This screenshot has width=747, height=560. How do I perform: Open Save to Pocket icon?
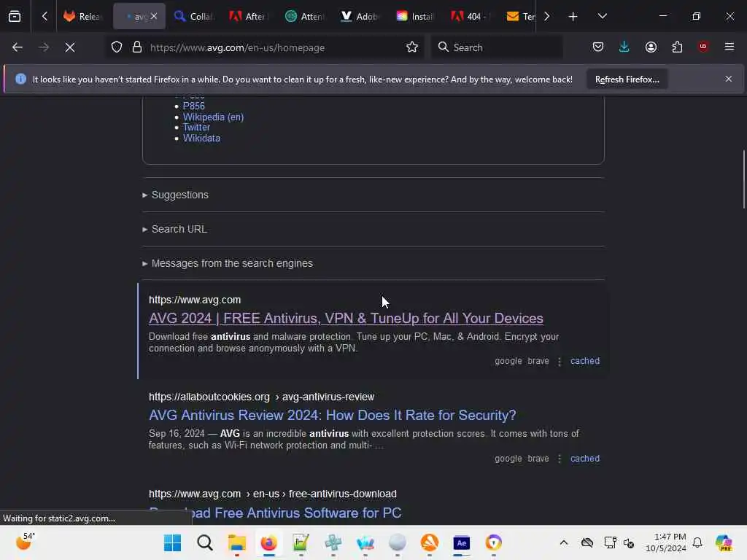click(x=598, y=47)
